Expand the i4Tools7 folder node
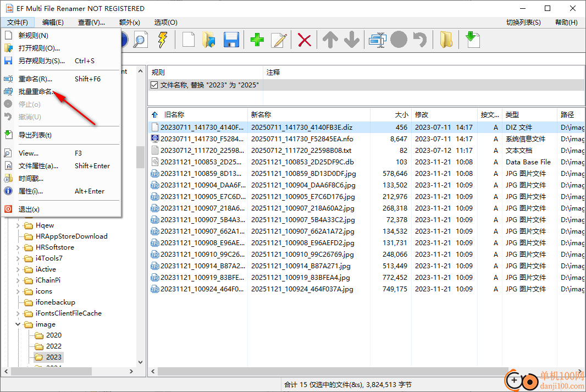This screenshot has width=586, height=392. 18,258
